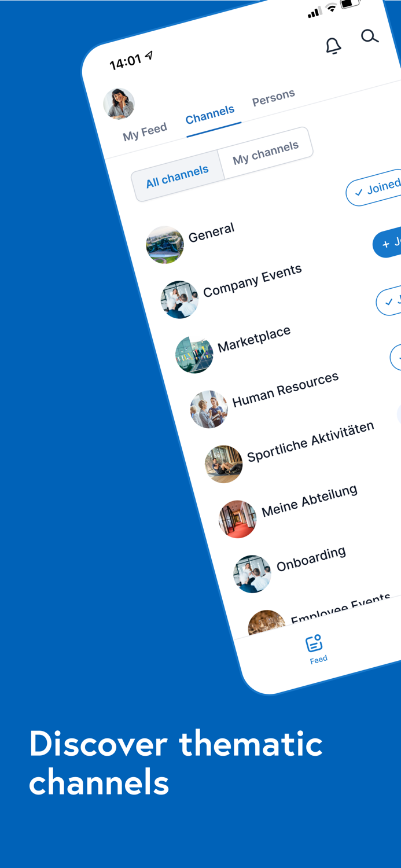
Task: Open the notifications bell icon
Action: [333, 46]
